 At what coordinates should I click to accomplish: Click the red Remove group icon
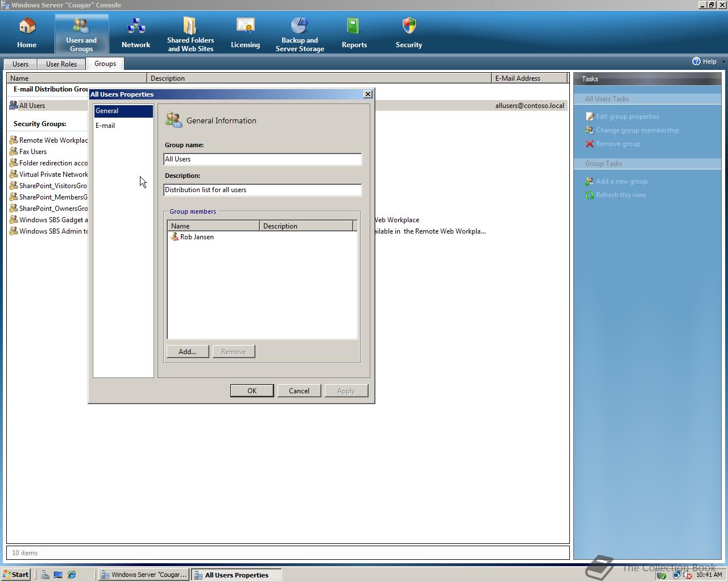point(589,144)
